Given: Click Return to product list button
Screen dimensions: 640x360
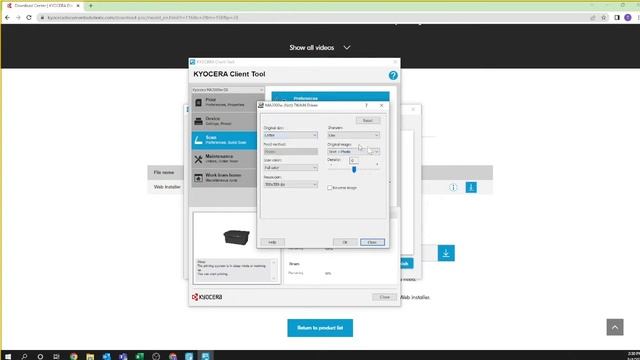Looking at the screenshot, I should click(x=320, y=328).
